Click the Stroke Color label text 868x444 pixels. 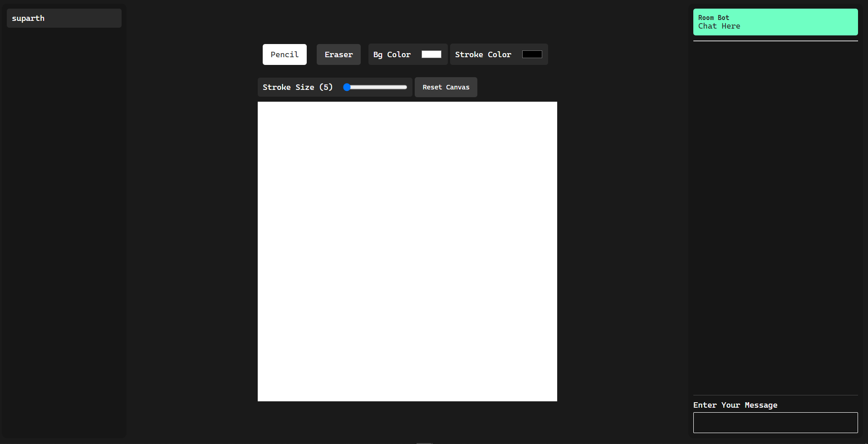[483, 54]
